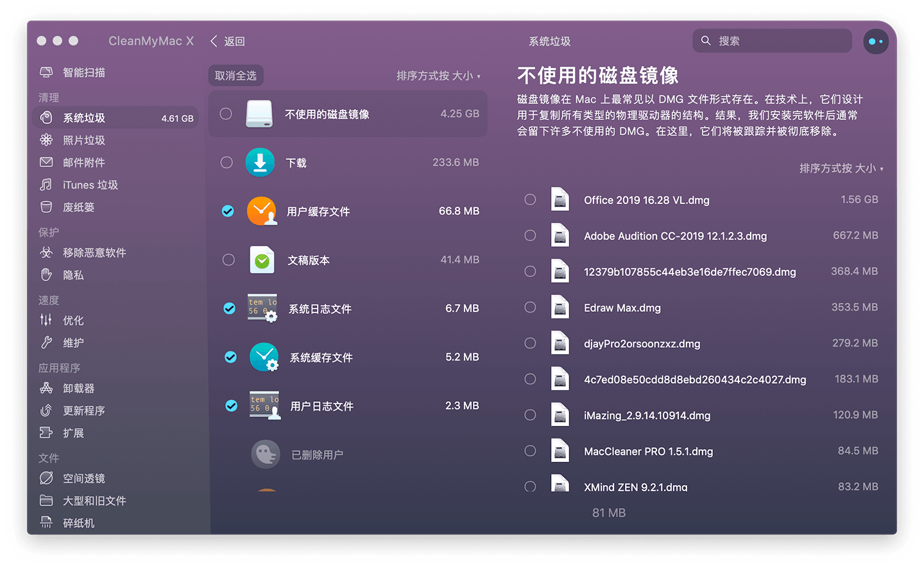Click the Adobe Audition CC-2019 12.1.2.3.dmg filename
The image size is (924, 568).
coord(675,236)
